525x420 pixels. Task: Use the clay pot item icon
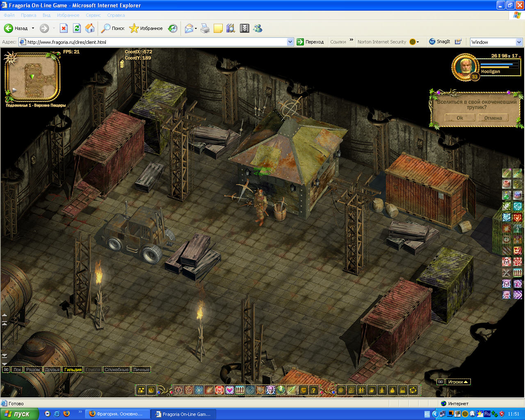coord(507,184)
